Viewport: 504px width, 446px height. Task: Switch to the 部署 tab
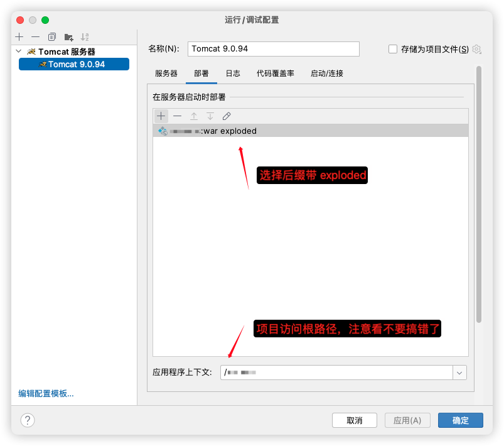(x=201, y=73)
